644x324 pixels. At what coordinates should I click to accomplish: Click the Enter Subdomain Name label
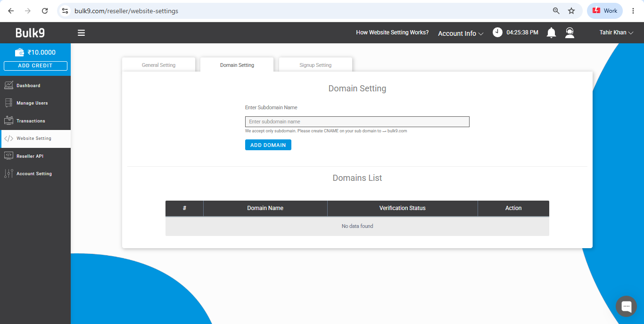pos(271,107)
